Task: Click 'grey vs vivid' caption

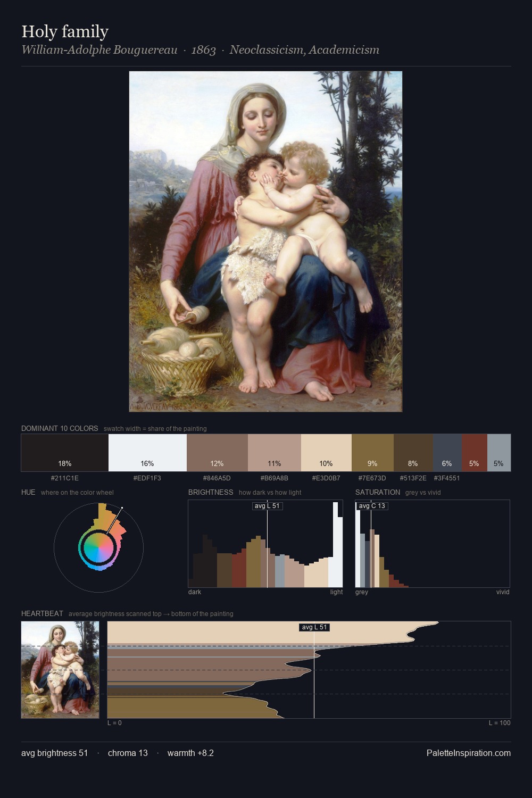Action: pyautogui.click(x=423, y=493)
